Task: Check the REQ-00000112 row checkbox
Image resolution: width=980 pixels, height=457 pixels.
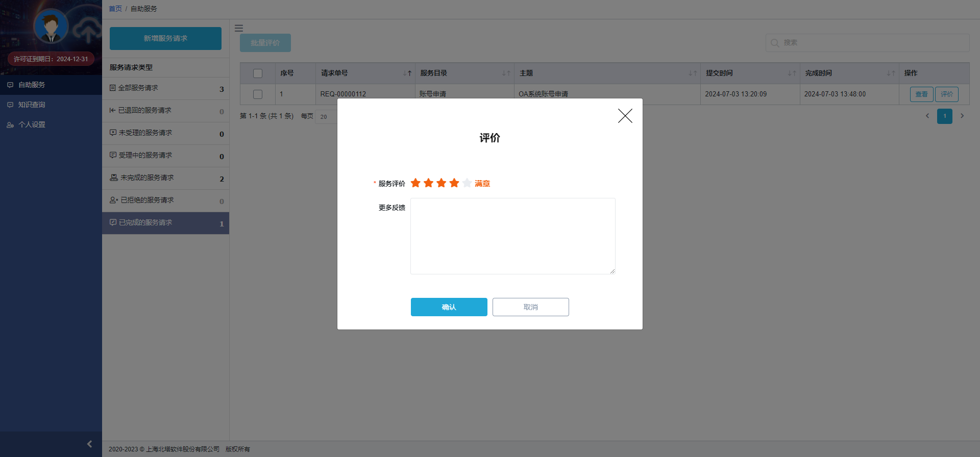Action: 258,94
